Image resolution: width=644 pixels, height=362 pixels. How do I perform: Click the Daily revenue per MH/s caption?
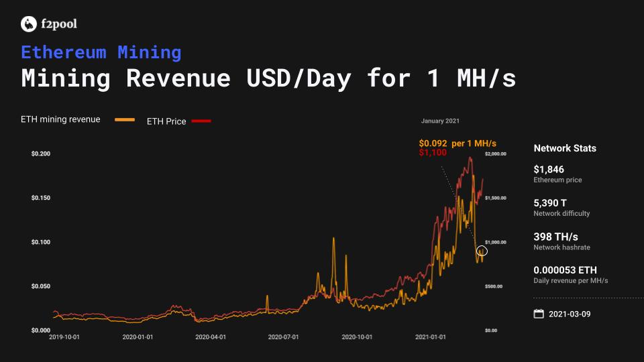point(570,281)
